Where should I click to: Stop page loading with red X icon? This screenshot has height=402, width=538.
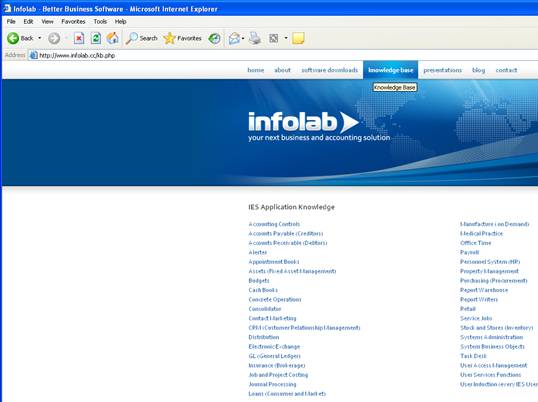pos(79,38)
